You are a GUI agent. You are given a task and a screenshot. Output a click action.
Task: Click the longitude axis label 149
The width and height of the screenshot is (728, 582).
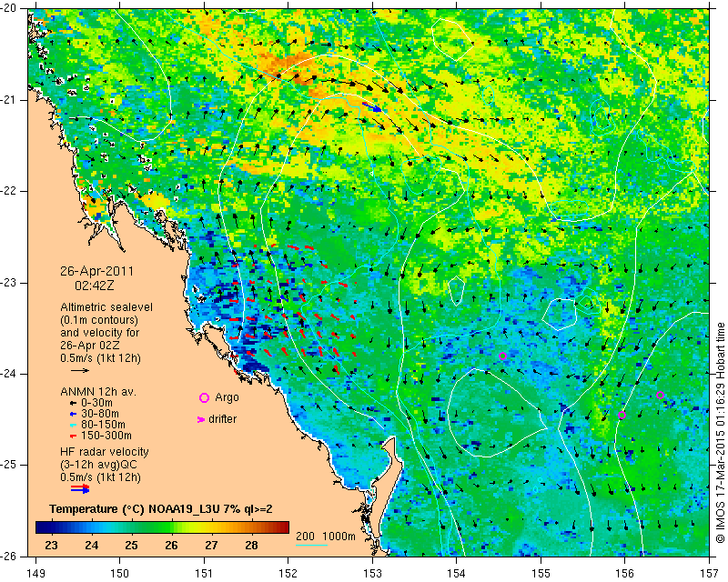pyautogui.click(x=36, y=573)
